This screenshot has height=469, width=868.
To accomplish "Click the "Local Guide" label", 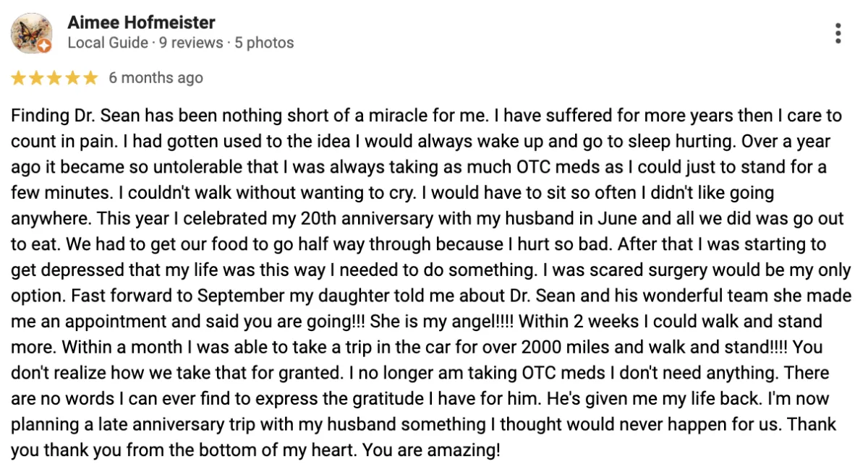I will point(109,43).
